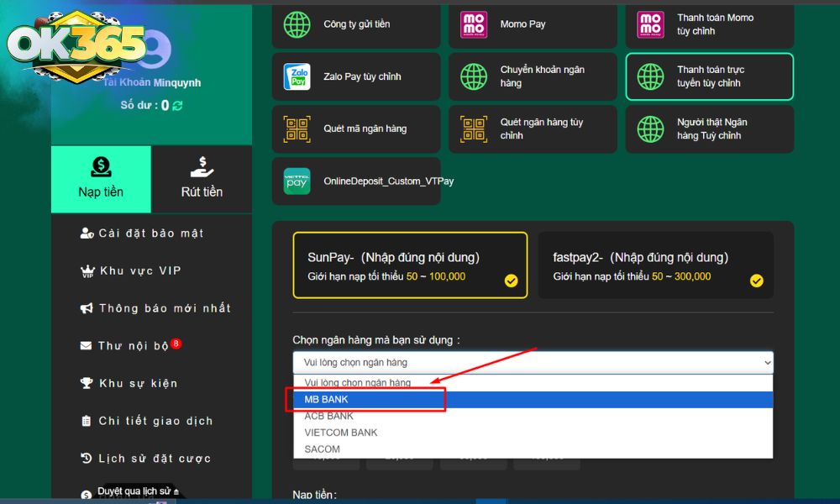Click the Khu vực VIP crown icon

coord(87,271)
